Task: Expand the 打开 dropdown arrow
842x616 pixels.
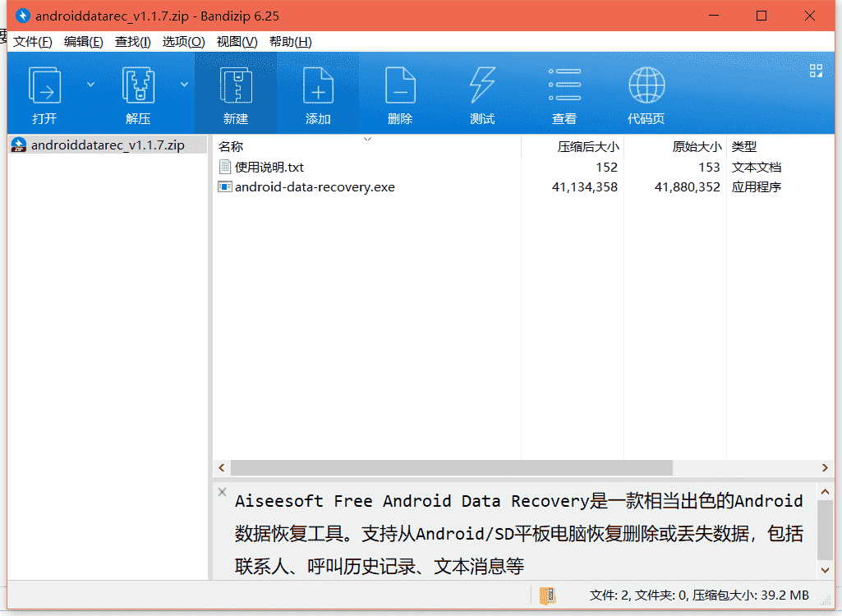Action: tap(90, 85)
